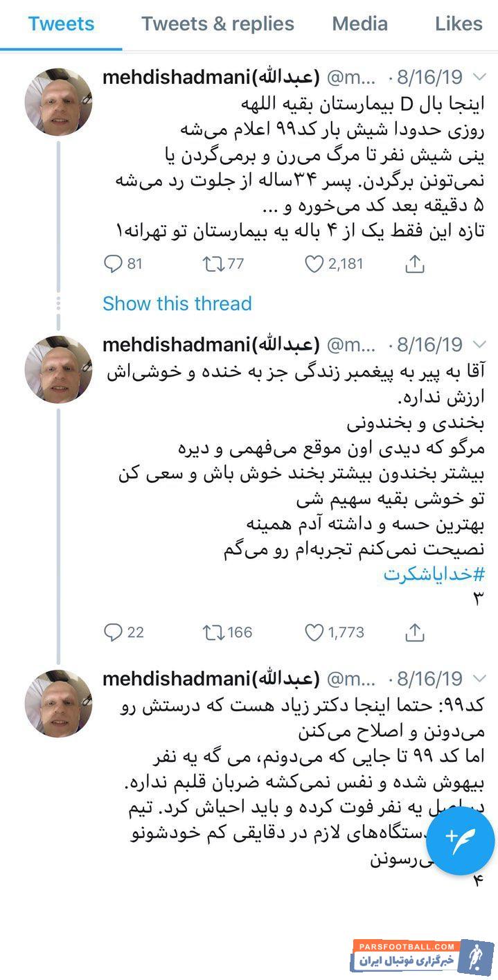The image size is (498, 980).
Task: Click the Show this thread link
Action: (x=176, y=303)
